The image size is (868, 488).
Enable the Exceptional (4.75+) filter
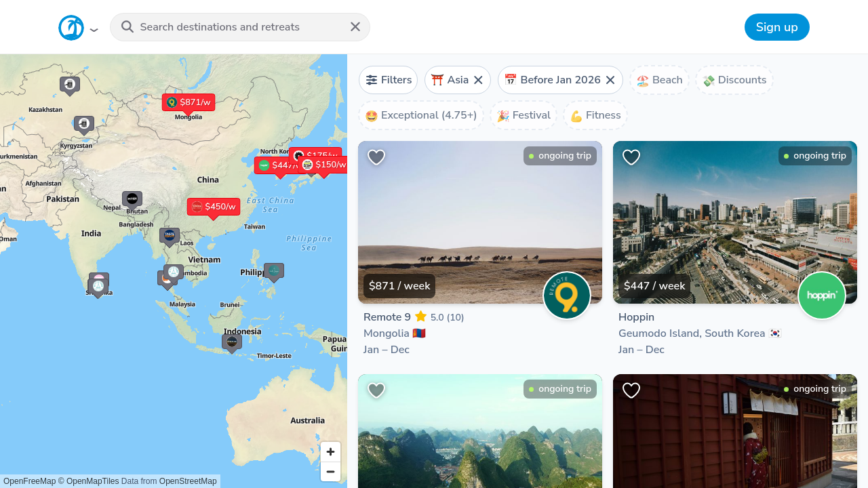(x=421, y=115)
